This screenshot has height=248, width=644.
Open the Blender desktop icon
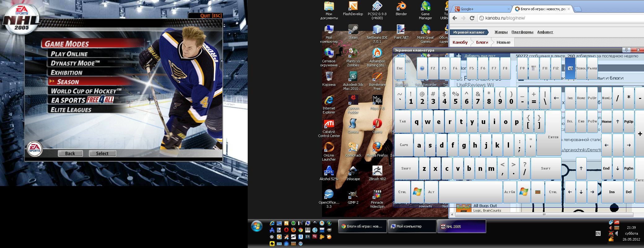[x=401, y=9]
